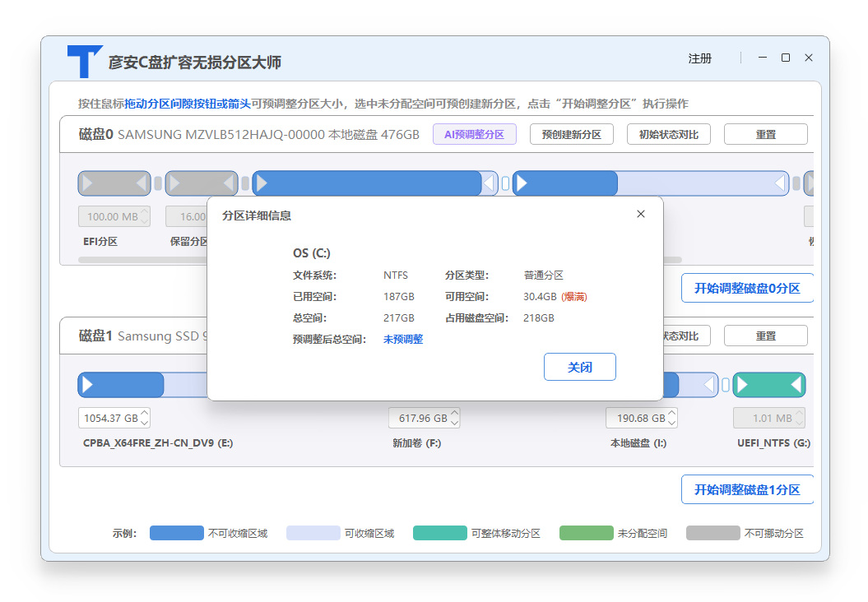Click the 1054.37 GB size field
This screenshot has width=868, height=602.
[x=114, y=418]
